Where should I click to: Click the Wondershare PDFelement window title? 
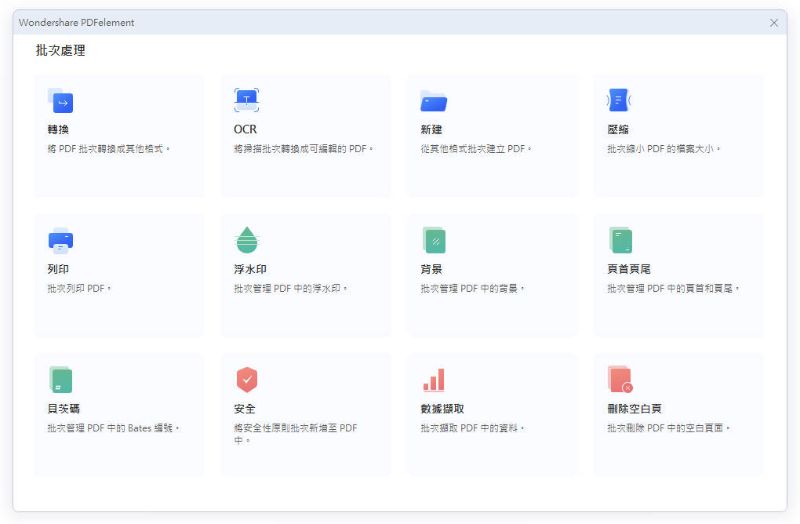[x=77, y=23]
